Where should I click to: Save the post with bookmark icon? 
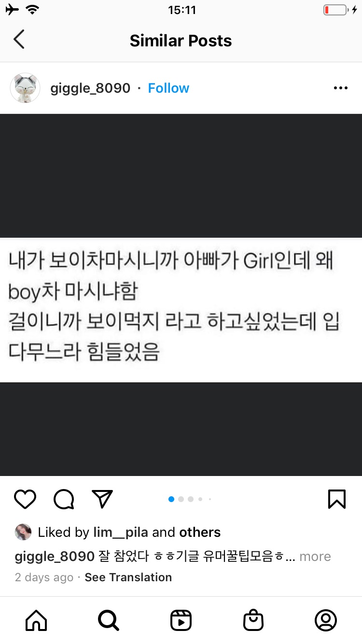click(337, 499)
